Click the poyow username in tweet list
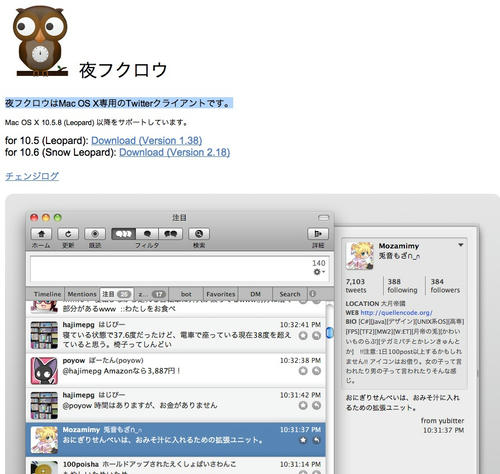The height and width of the screenshot is (474, 500). tap(74, 360)
